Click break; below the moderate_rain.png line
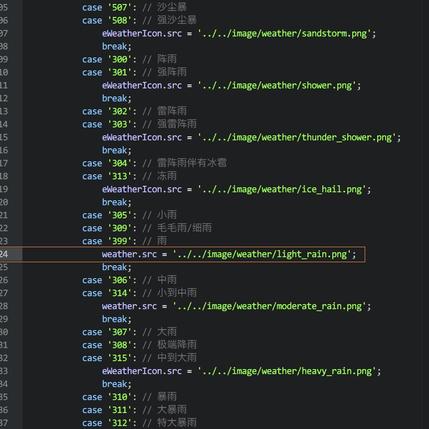The image size is (429, 429). click(117, 319)
